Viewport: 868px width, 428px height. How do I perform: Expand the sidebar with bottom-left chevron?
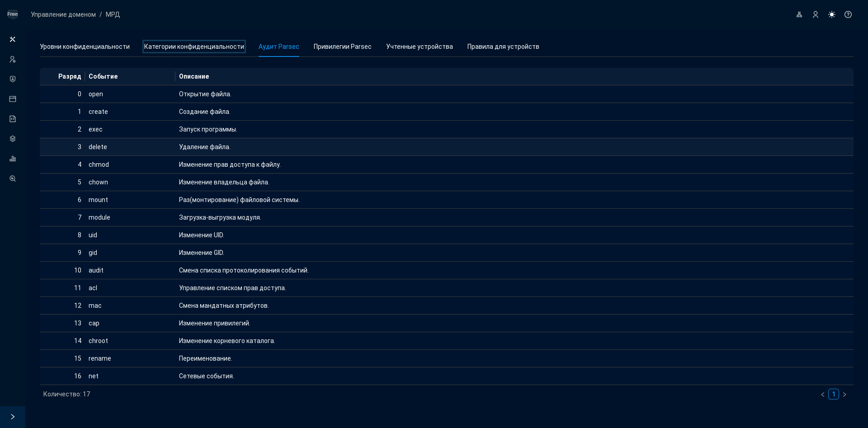pyautogui.click(x=13, y=417)
